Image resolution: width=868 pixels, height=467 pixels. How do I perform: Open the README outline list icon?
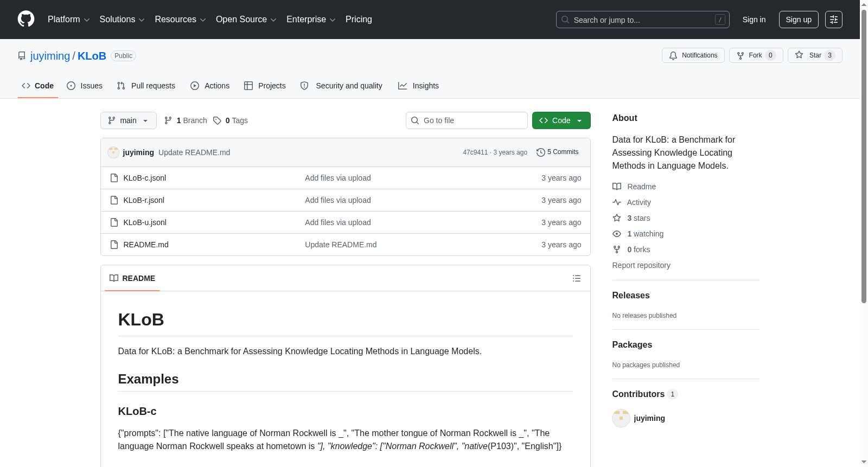(x=577, y=278)
